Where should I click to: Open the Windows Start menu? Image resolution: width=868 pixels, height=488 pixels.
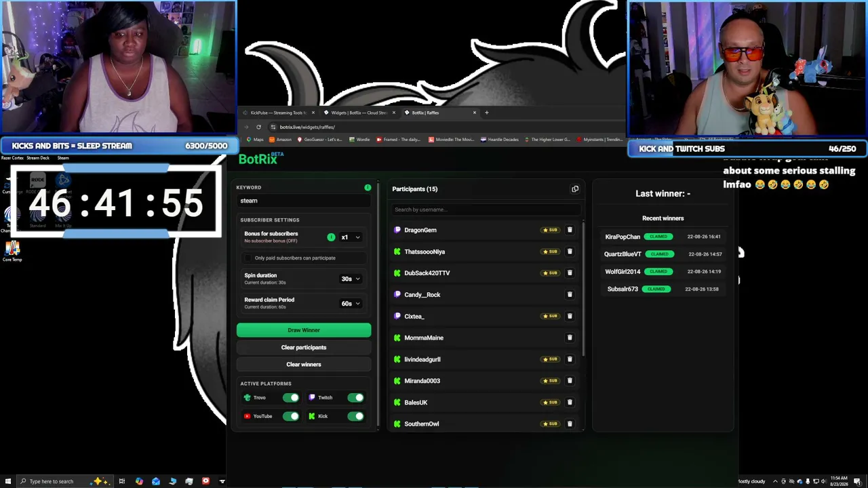tap(7, 481)
